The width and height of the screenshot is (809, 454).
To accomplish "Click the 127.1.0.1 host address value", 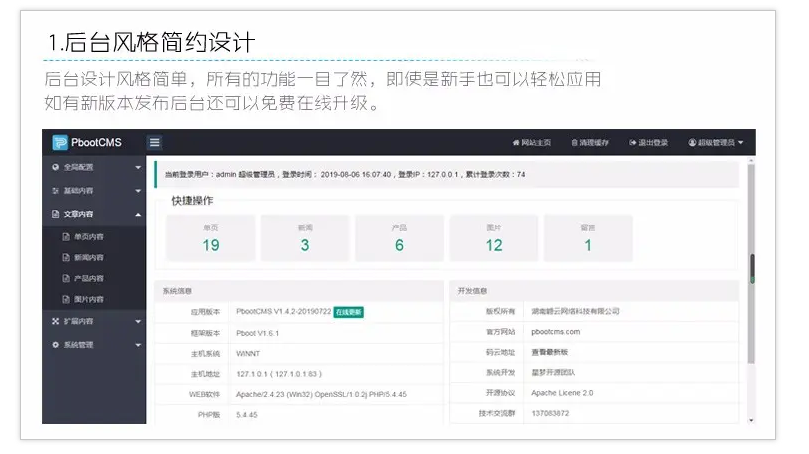I will (279, 374).
